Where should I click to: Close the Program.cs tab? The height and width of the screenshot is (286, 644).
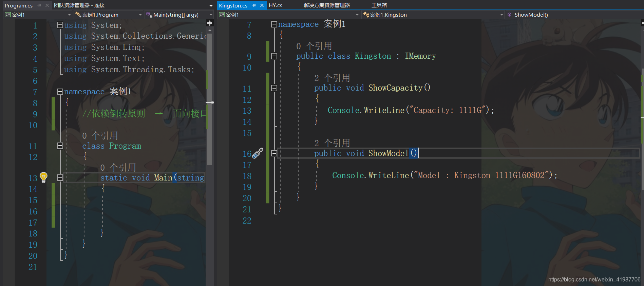[x=47, y=5]
